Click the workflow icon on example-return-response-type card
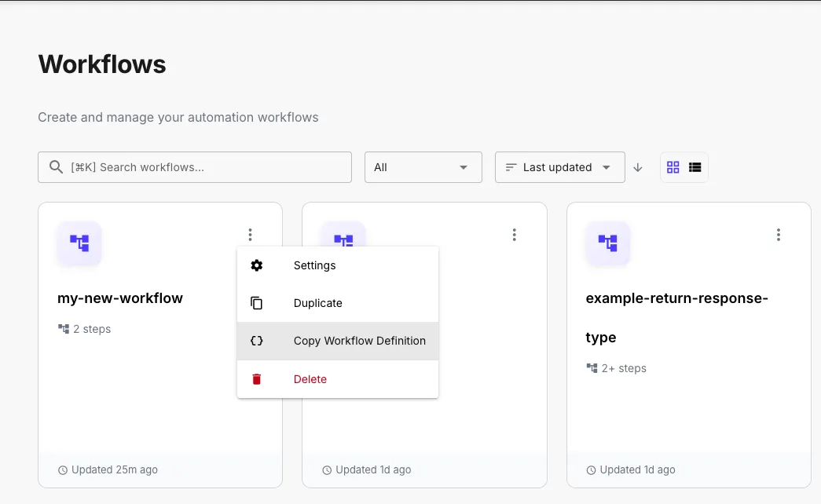The height and width of the screenshot is (504, 821). click(607, 243)
